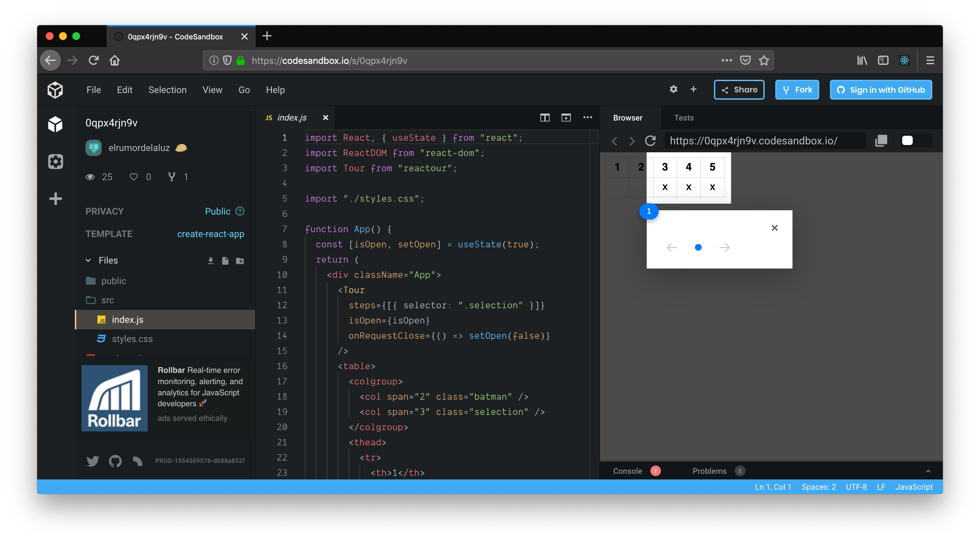Image resolution: width=980 pixels, height=543 pixels.
Task: Switch to the Tests tab
Action: click(x=683, y=118)
